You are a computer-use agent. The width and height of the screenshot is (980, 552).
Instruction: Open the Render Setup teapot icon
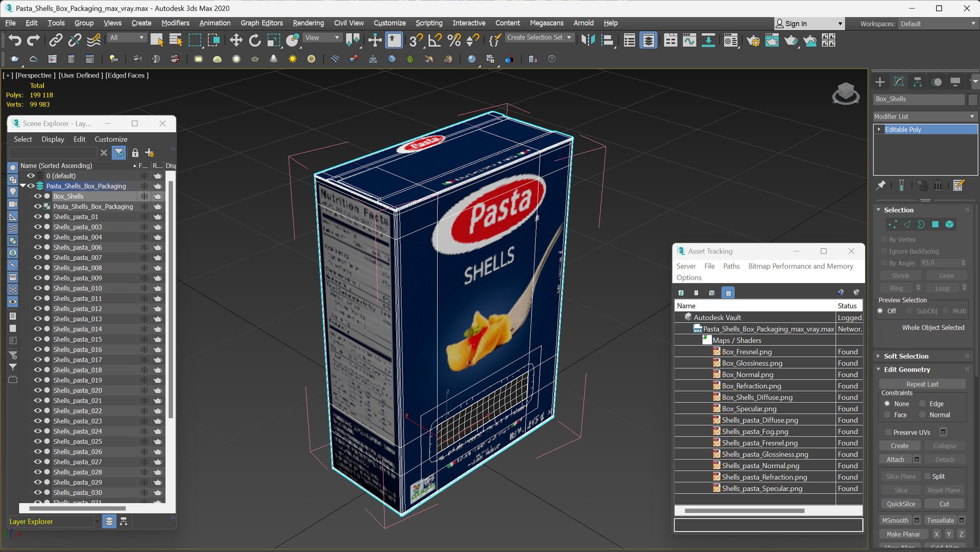pos(753,40)
